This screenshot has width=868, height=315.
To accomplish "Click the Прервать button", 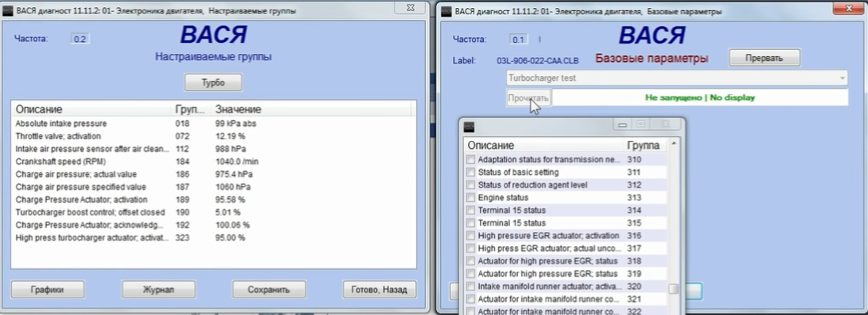I will coord(764,58).
